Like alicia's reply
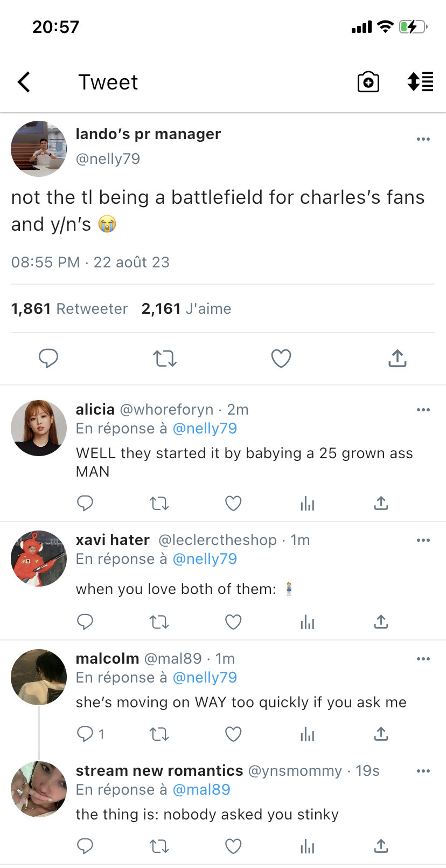The image size is (446, 868). pyautogui.click(x=233, y=504)
